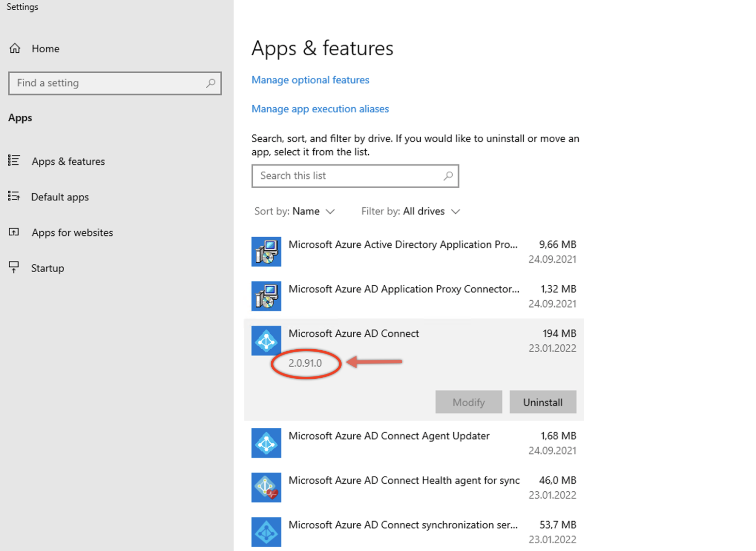This screenshot has height=551, width=756.
Task: Click version number 2.0.91.0
Action: (x=305, y=363)
